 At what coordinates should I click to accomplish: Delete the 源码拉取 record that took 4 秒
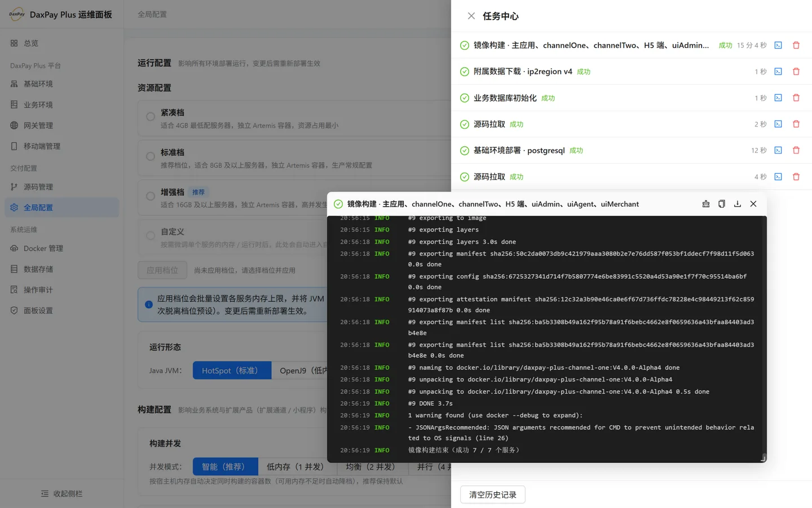coord(796,177)
